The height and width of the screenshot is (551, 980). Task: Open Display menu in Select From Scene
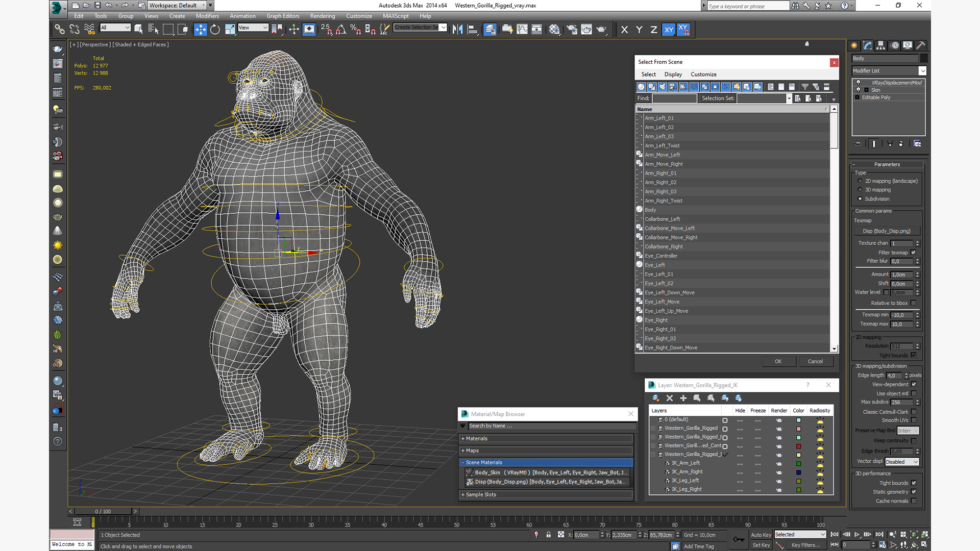(x=673, y=74)
